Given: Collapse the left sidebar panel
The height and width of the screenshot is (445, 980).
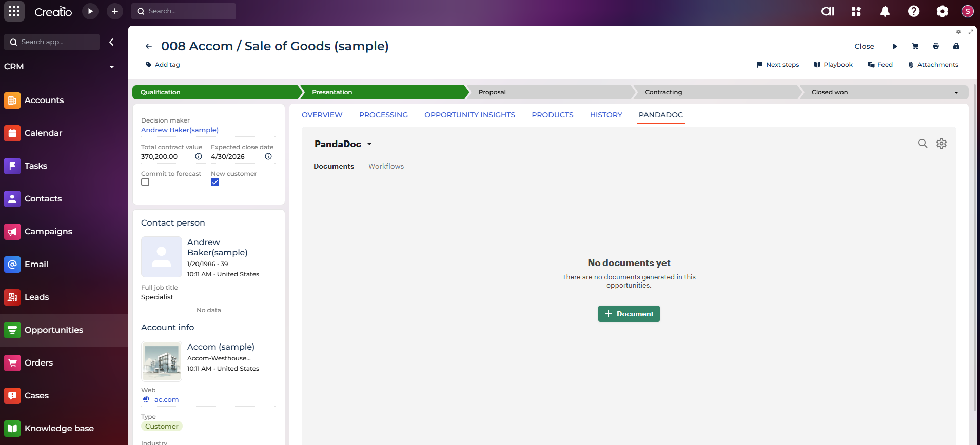Looking at the screenshot, I should [111, 42].
